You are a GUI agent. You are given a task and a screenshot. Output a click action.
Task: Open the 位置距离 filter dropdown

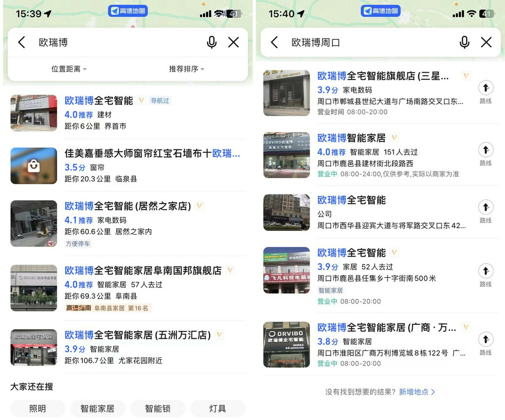(x=69, y=69)
